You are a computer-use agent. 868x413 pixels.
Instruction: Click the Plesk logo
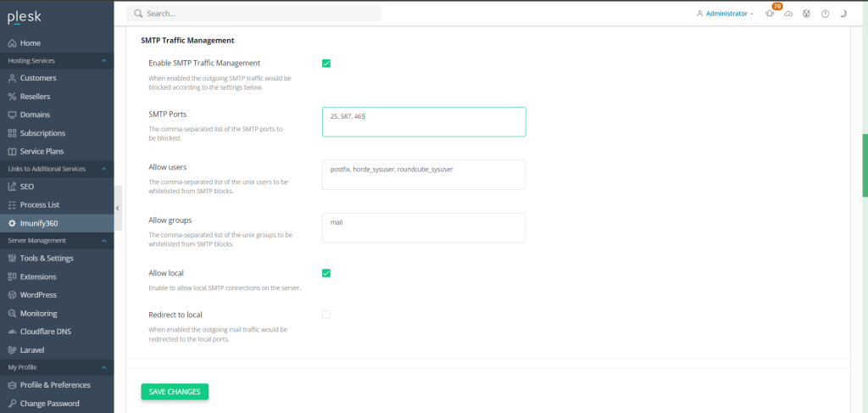click(x=24, y=16)
